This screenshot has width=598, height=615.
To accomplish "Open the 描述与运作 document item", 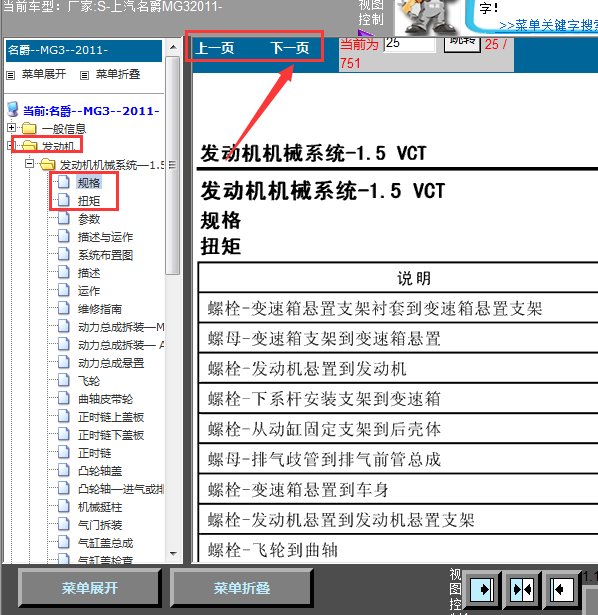I will click(x=105, y=237).
